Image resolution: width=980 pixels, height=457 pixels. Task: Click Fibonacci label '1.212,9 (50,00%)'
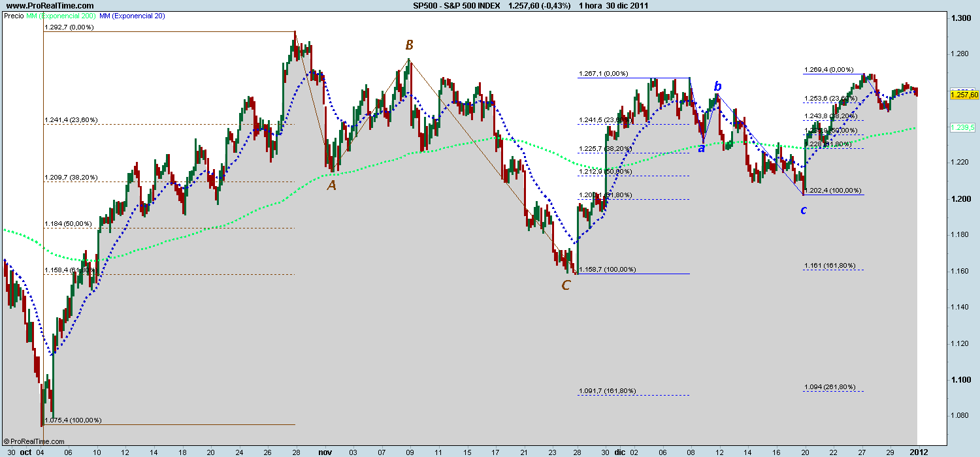click(x=605, y=171)
